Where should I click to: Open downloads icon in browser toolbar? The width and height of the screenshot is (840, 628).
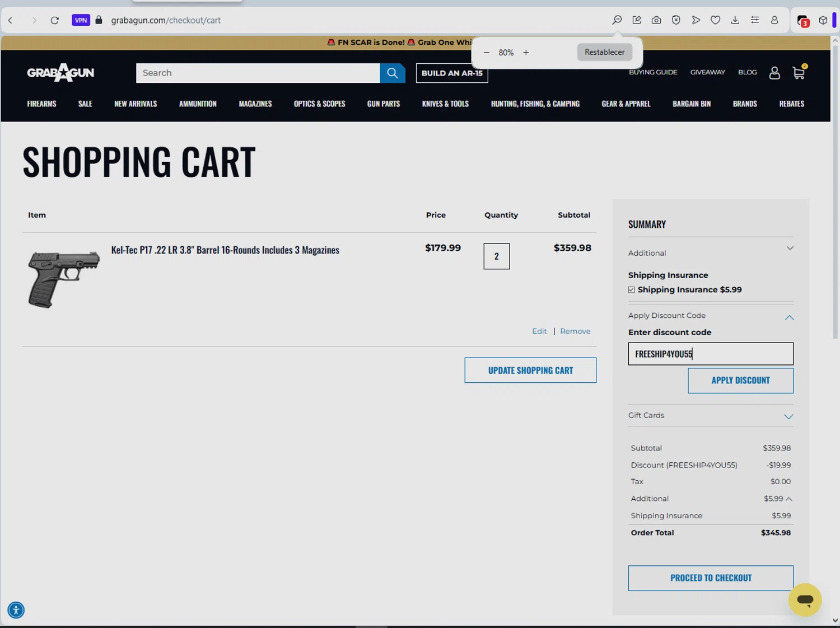tap(735, 20)
